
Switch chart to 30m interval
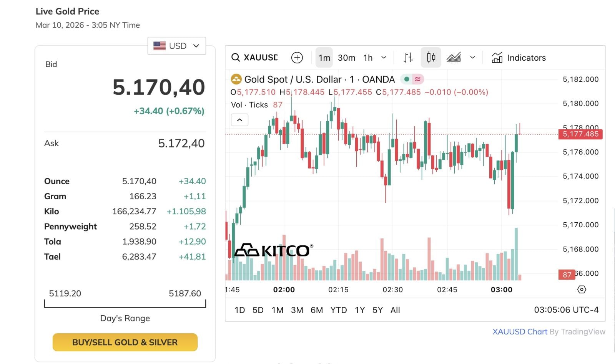pyautogui.click(x=346, y=58)
